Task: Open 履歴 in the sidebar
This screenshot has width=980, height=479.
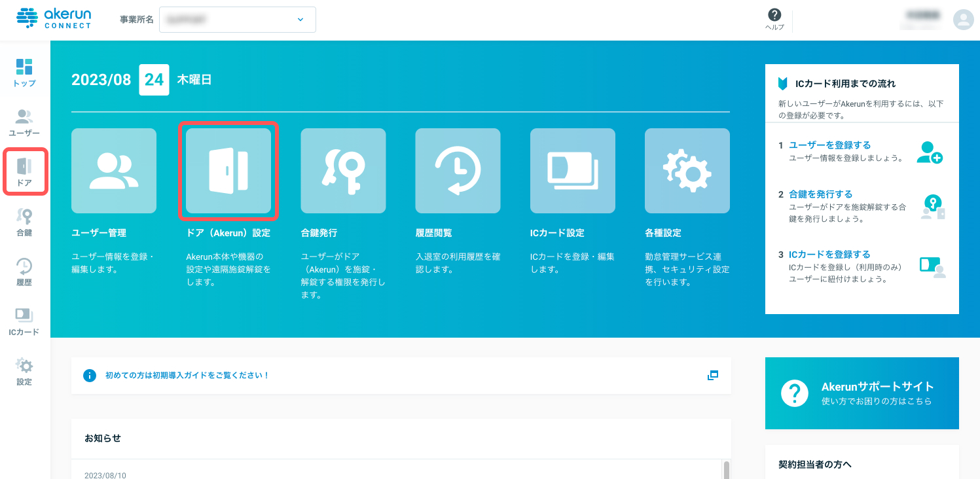Action: [24, 272]
